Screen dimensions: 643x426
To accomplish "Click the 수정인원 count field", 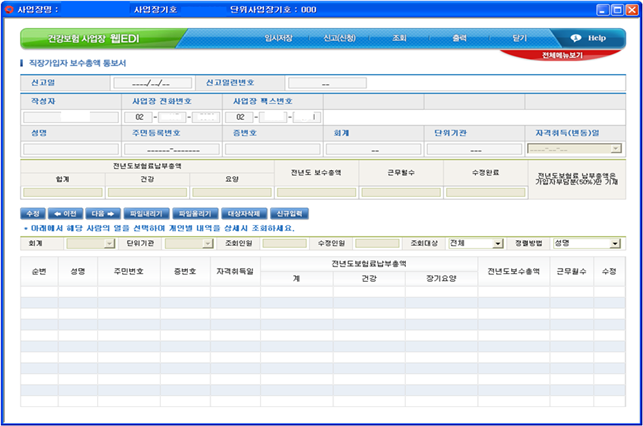I will (377, 244).
